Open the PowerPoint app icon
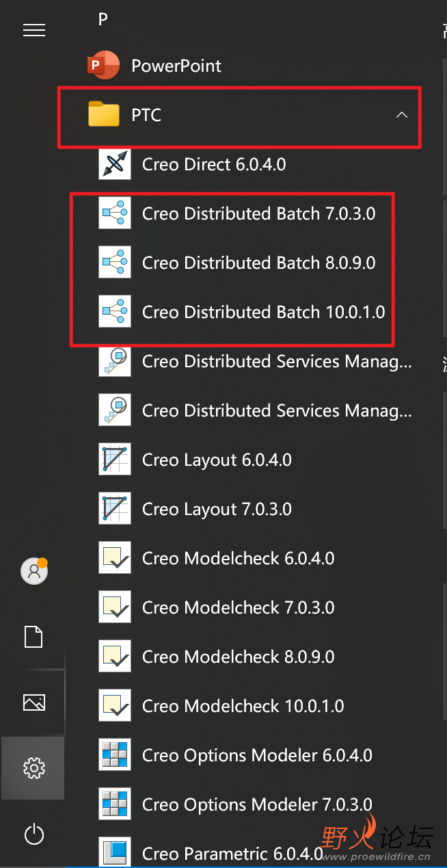The width and height of the screenshot is (447, 868). pos(104,66)
